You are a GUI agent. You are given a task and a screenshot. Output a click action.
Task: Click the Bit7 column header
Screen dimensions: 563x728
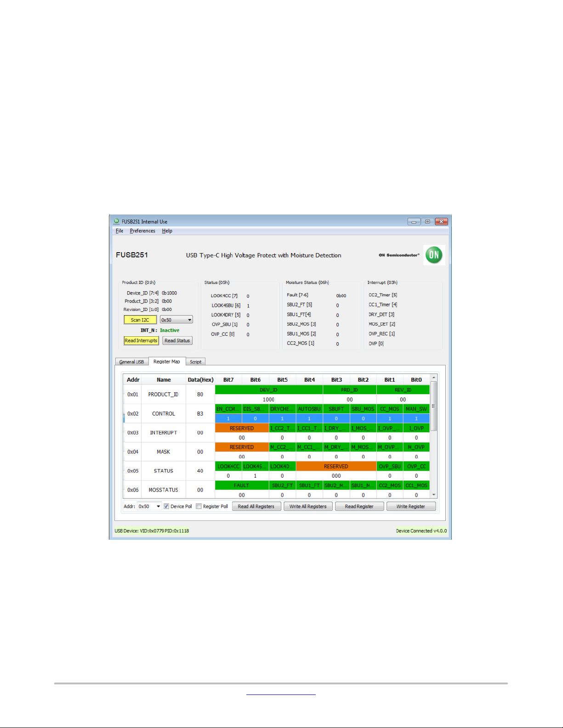(x=228, y=380)
